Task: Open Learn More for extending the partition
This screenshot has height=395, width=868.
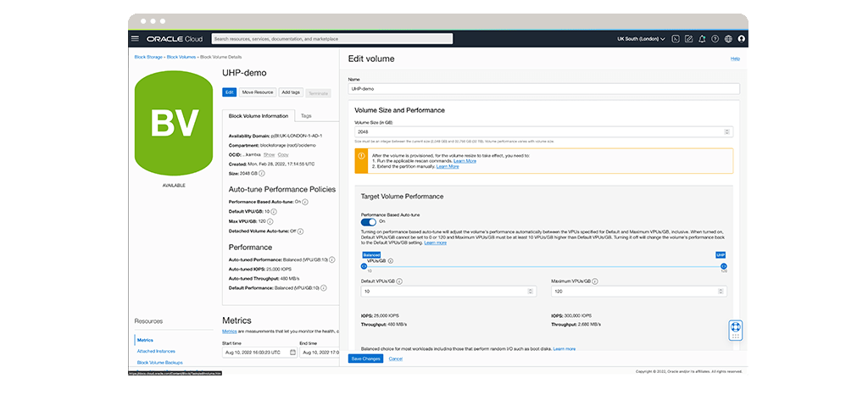Action: 448,166
